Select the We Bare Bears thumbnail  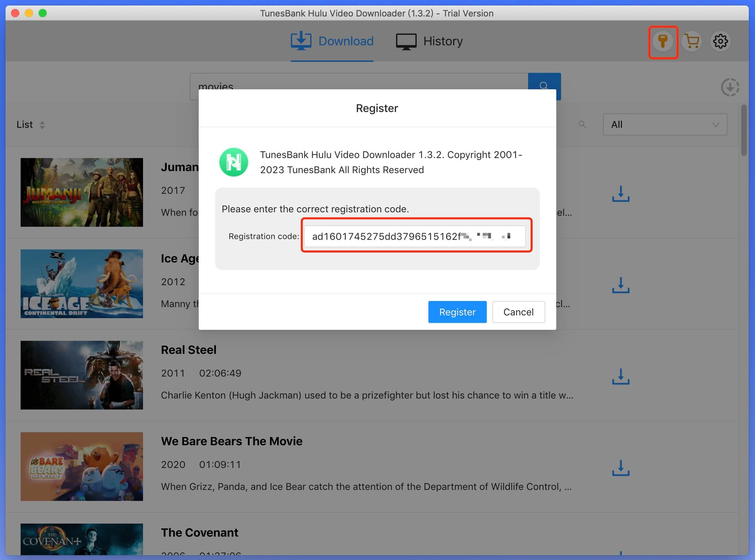(82, 467)
